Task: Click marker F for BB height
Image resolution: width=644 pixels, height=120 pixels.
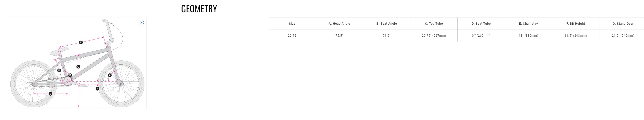Action: [97, 89]
